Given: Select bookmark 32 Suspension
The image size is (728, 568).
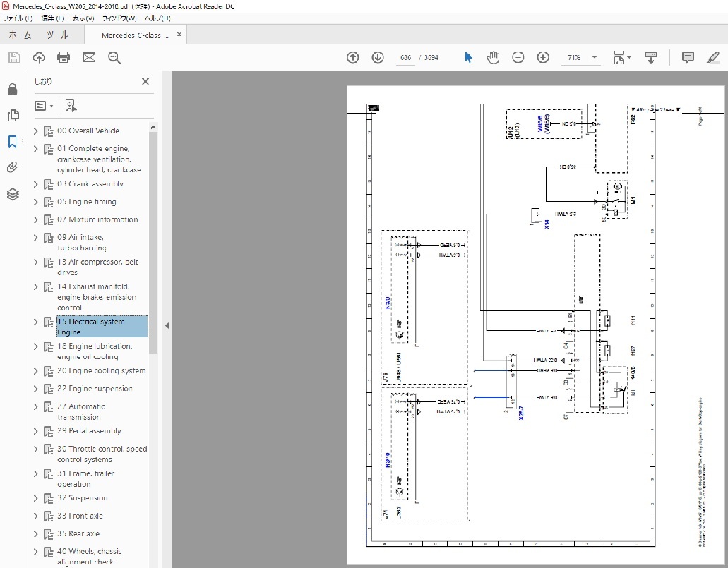Looking at the screenshot, I should (x=82, y=498).
